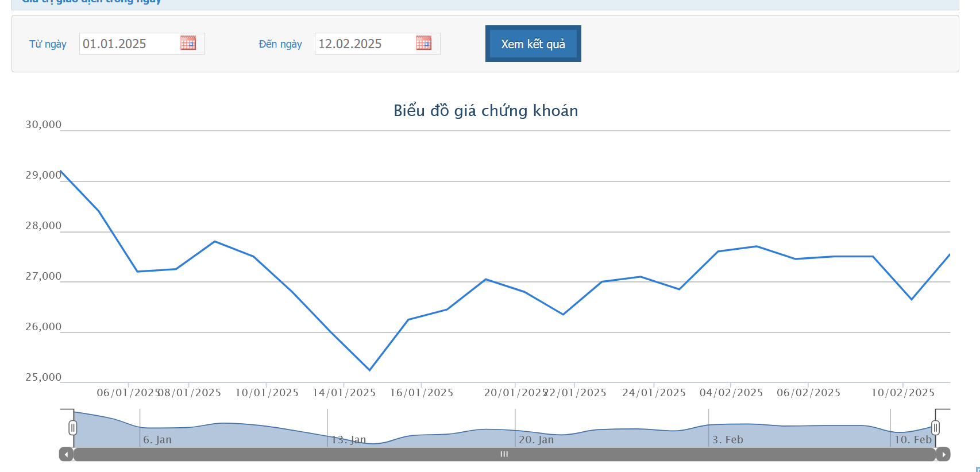Viewport: 980px width, 472px height.
Task: Click the navigator scrollbar left arrow
Action: tap(66, 454)
